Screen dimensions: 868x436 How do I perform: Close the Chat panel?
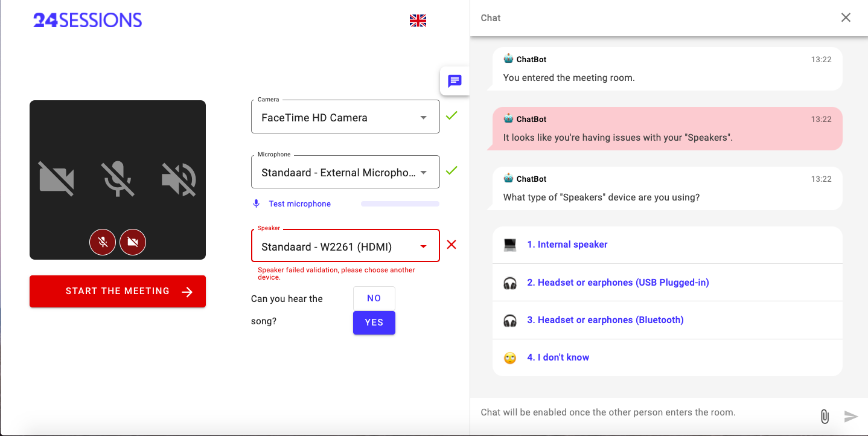pos(846,18)
